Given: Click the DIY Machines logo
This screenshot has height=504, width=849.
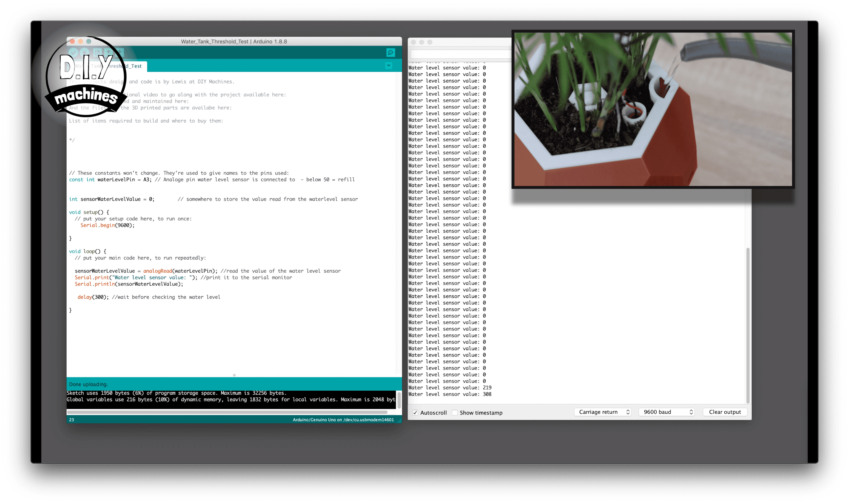Looking at the screenshot, I should click(x=86, y=76).
